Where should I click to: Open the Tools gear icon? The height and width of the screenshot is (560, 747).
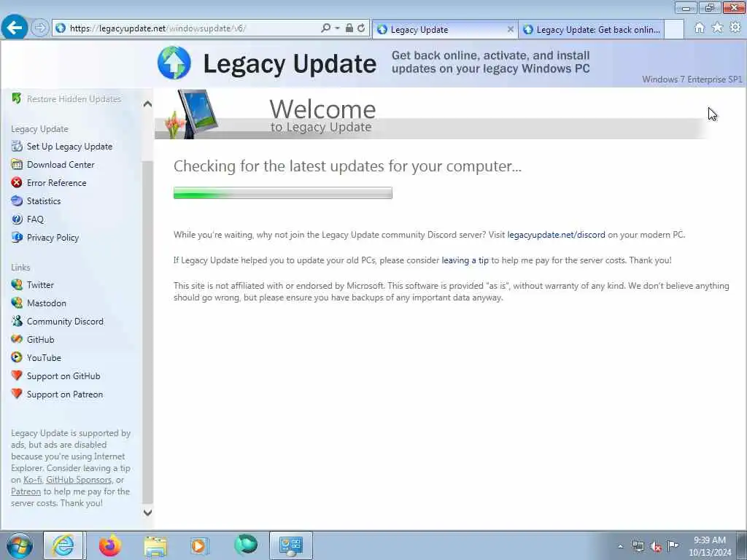(735, 28)
